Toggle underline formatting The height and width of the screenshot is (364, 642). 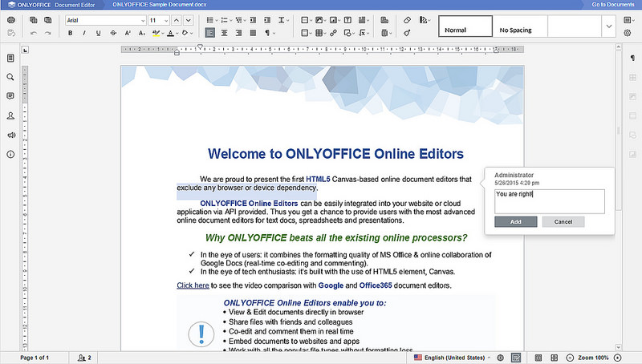(x=99, y=34)
